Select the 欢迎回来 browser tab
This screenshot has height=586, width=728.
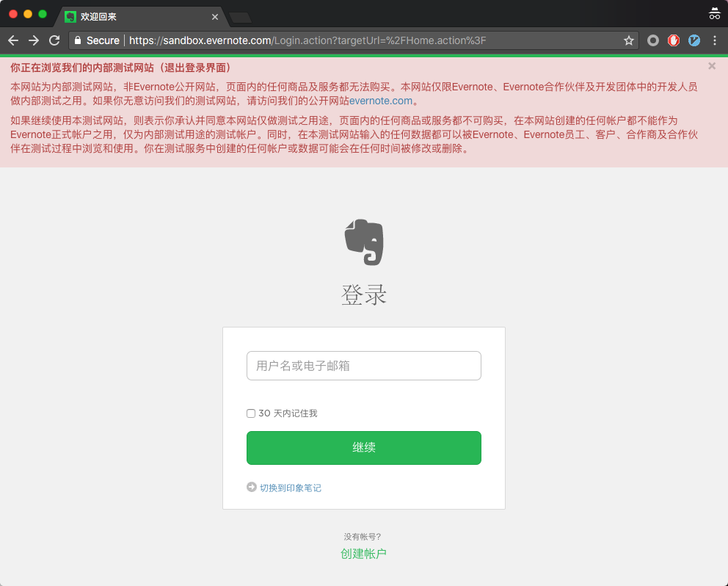142,17
